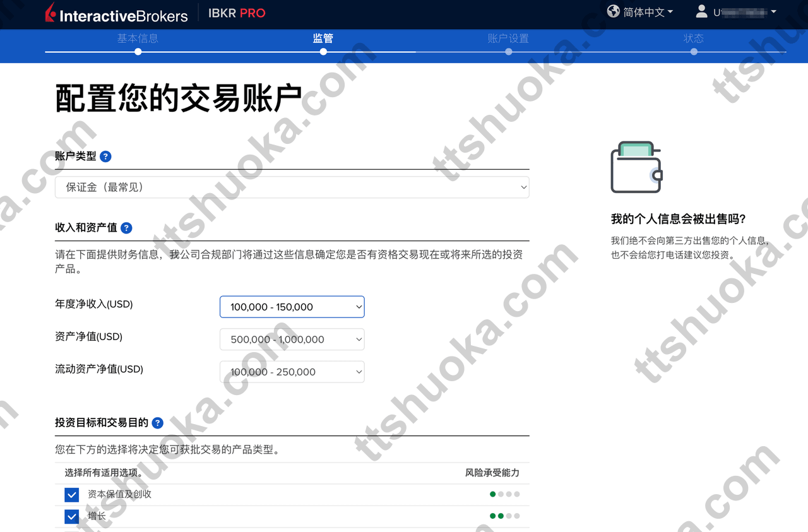The width and height of the screenshot is (808, 532).
Task: Open the user profile icon menu
Action: point(701,11)
